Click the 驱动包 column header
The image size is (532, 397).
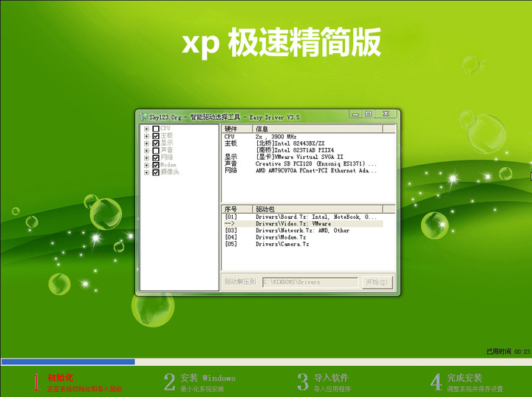pyautogui.click(x=318, y=209)
